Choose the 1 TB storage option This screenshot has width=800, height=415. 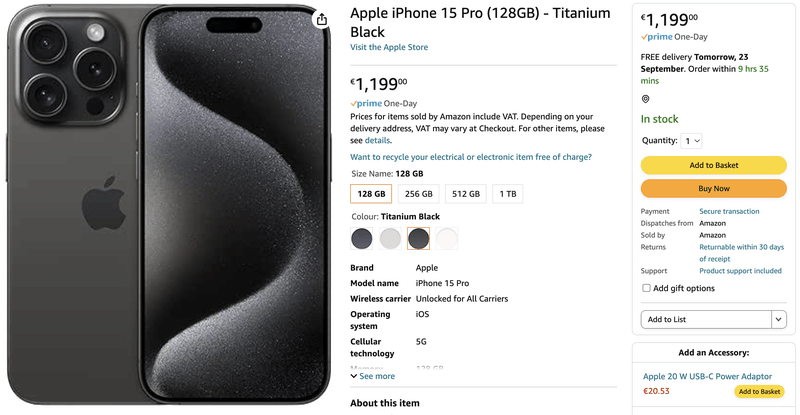pyautogui.click(x=508, y=194)
